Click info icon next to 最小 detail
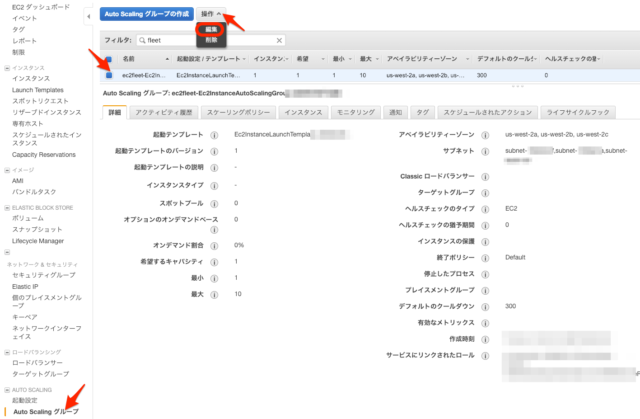Screen dimensions: 640x419 214,278
